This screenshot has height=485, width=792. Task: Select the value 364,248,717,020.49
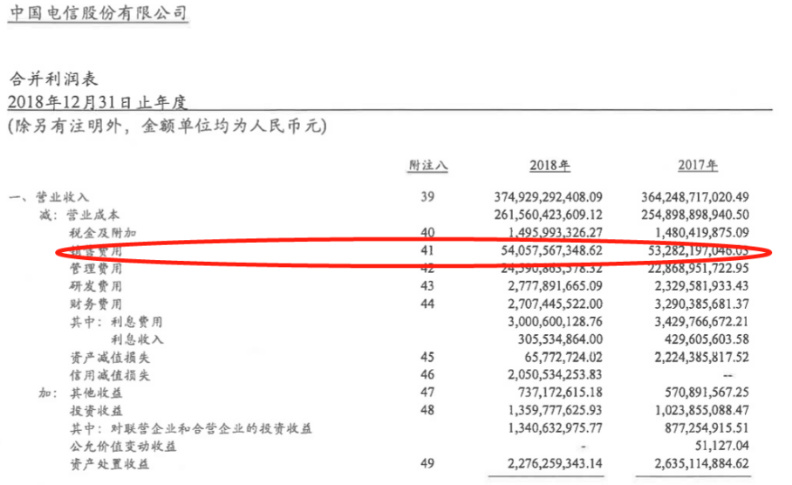tap(695, 197)
